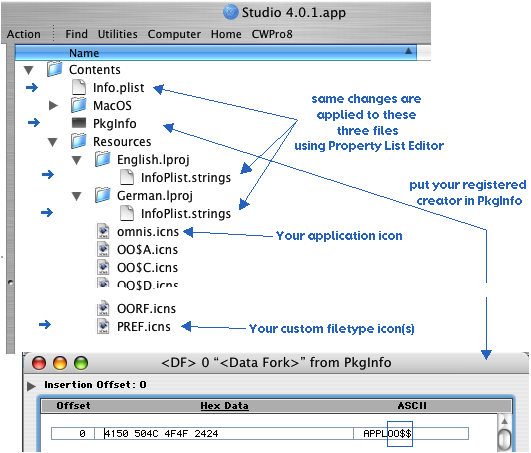This screenshot has width=531, height=453.
Task: Click the MacOS folder name
Action: [112, 106]
